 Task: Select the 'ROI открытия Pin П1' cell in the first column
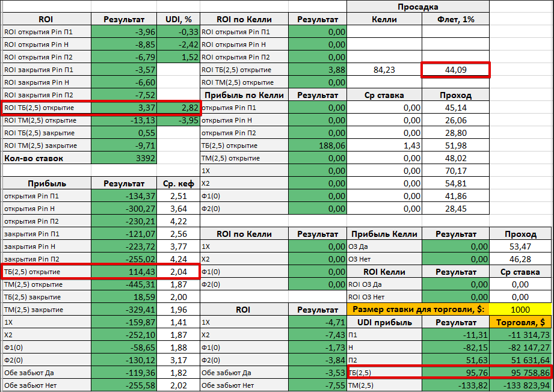point(47,32)
